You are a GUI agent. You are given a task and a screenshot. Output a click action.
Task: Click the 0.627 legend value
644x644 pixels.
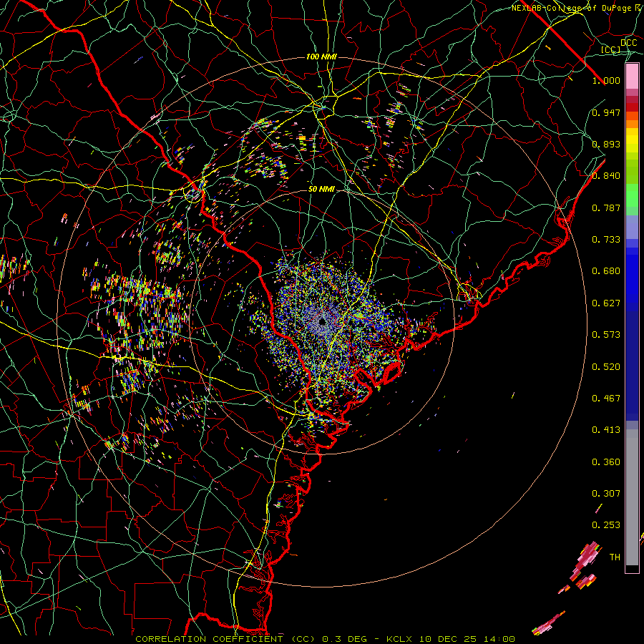[606, 303]
